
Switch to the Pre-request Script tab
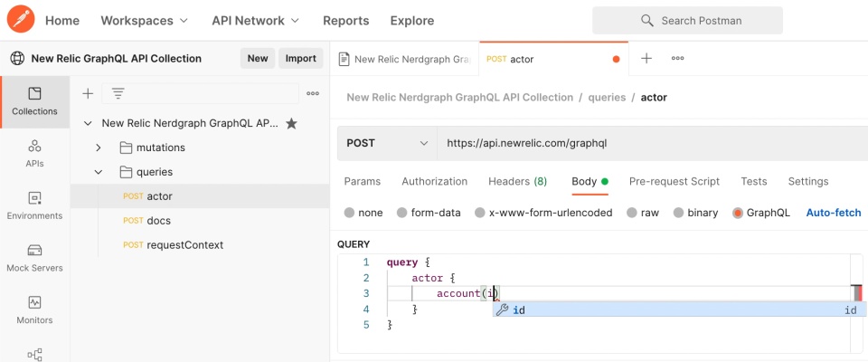(675, 181)
